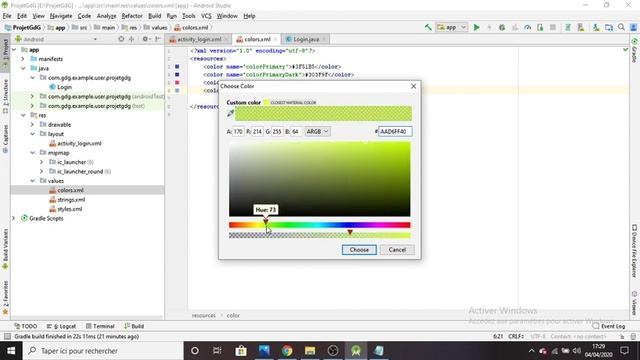The height and width of the screenshot is (360, 640).
Task: Open Chrome from the Windows taskbar
Action: click(x=287, y=351)
